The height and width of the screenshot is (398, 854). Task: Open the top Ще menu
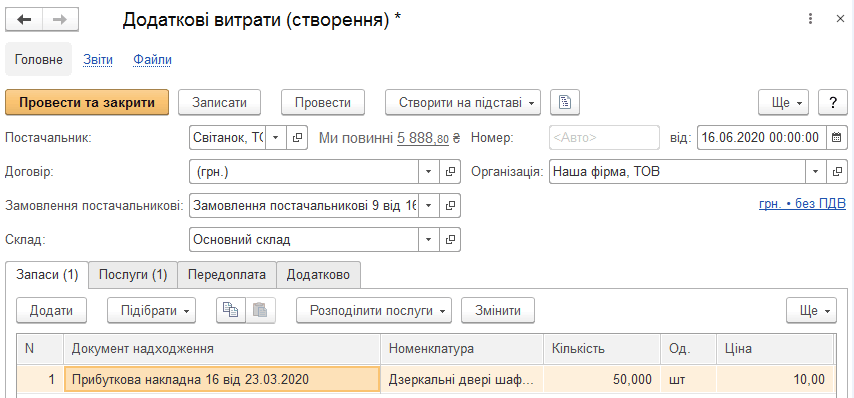pyautogui.click(x=784, y=102)
